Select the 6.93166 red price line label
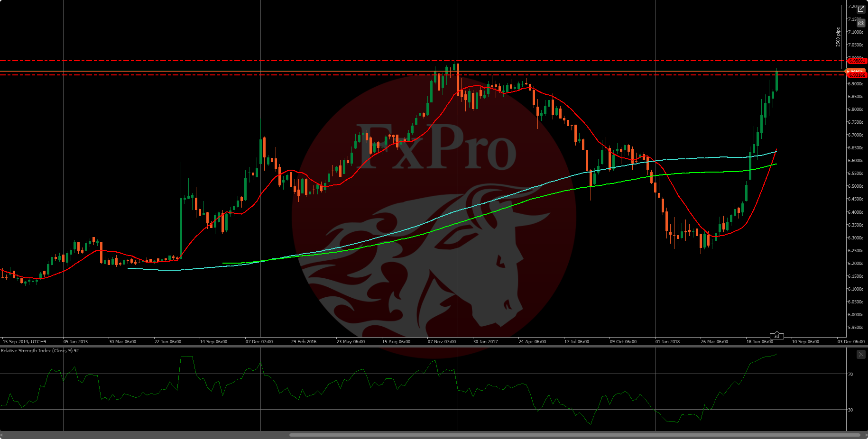868x439 pixels. click(x=857, y=75)
